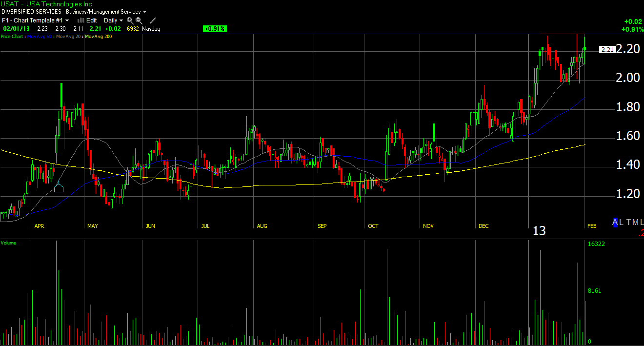Click the MovAvg 20 indicator label
The image size is (644, 346).
[69, 37]
